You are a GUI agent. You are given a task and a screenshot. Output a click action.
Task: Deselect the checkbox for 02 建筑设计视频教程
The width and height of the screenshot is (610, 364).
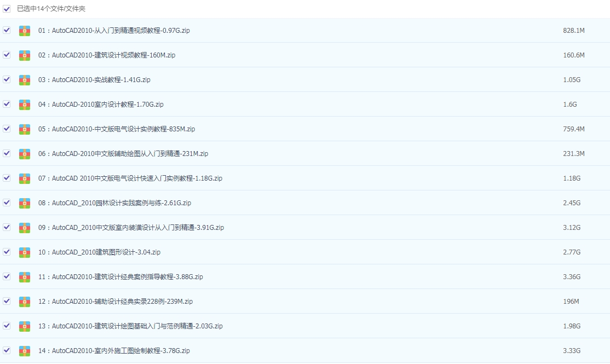[7, 55]
